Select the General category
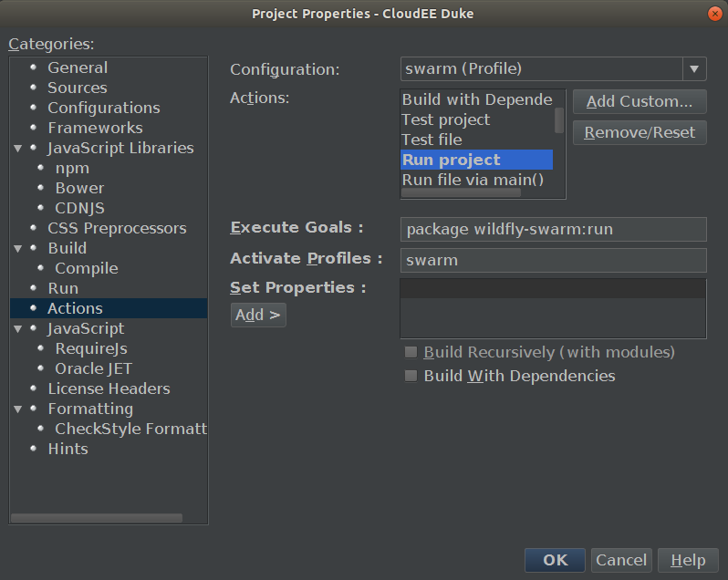Screen dimensions: 728x580 click(x=78, y=67)
